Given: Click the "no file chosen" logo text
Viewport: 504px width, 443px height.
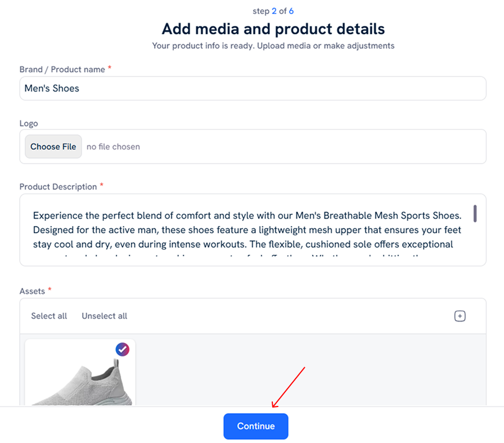Looking at the screenshot, I should click(x=113, y=147).
